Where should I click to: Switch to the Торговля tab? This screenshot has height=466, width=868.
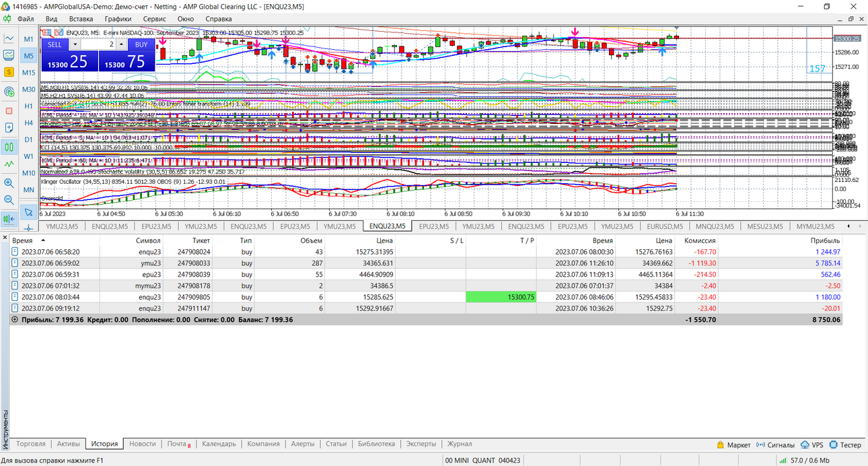31,444
